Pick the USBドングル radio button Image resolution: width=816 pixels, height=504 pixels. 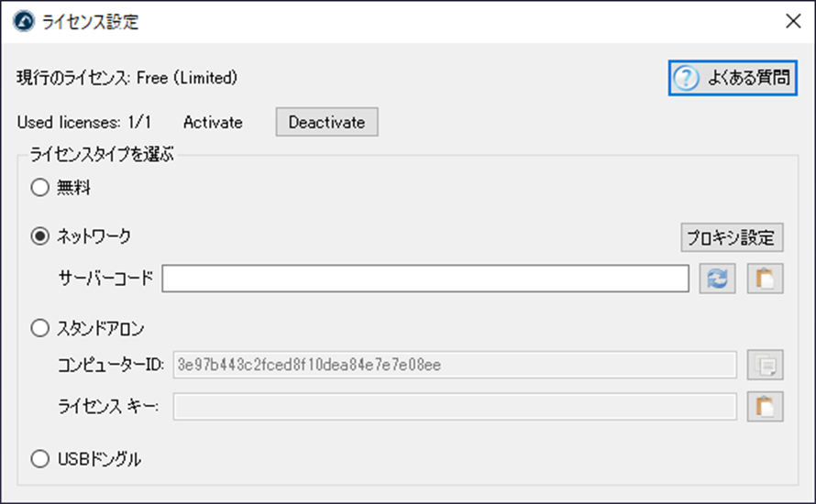click(39, 460)
